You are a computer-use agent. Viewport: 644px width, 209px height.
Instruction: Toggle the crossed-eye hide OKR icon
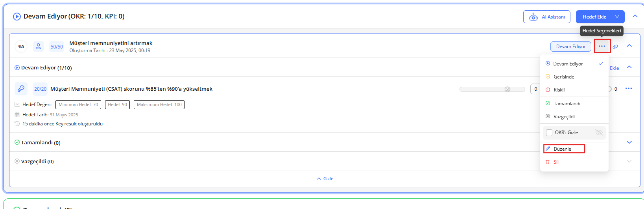[x=599, y=132]
